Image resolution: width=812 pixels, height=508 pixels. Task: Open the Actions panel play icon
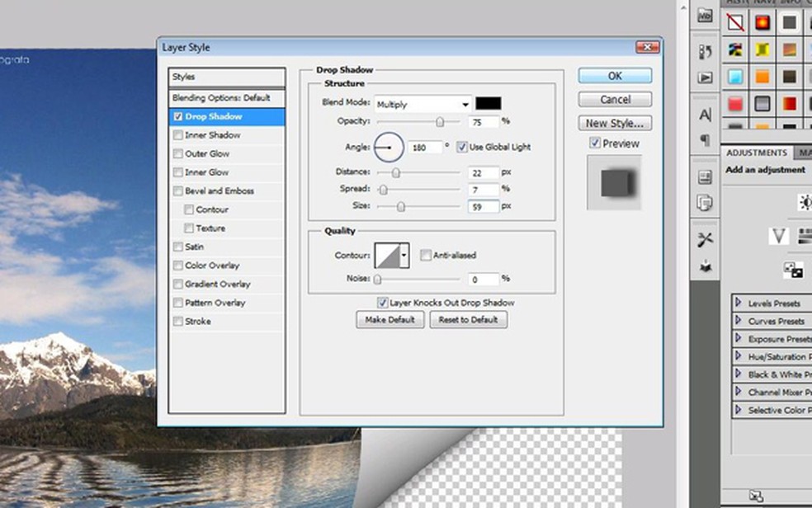pyautogui.click(x=705, y=78)
